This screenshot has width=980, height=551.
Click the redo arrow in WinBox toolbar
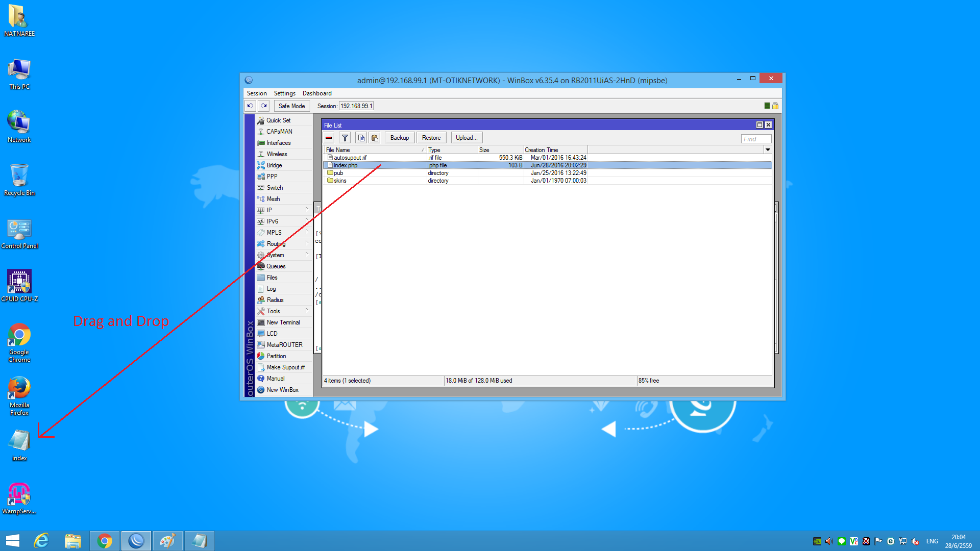point(264,106)
